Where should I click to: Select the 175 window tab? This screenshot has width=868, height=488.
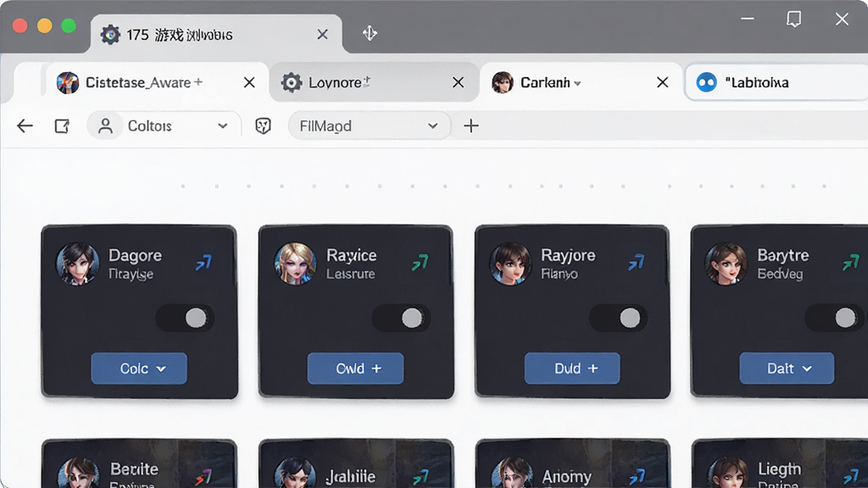pyautogui.click(x=216, y=34)
